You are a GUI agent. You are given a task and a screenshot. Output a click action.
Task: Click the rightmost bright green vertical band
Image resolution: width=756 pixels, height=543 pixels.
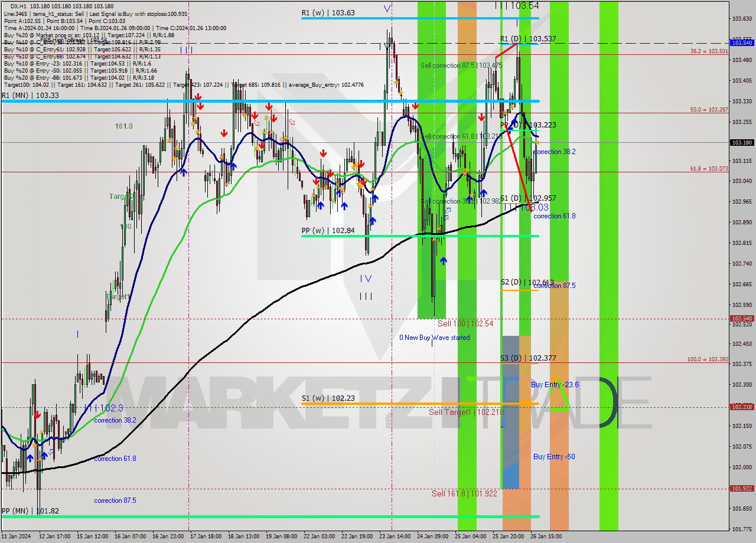coord(608,266)
